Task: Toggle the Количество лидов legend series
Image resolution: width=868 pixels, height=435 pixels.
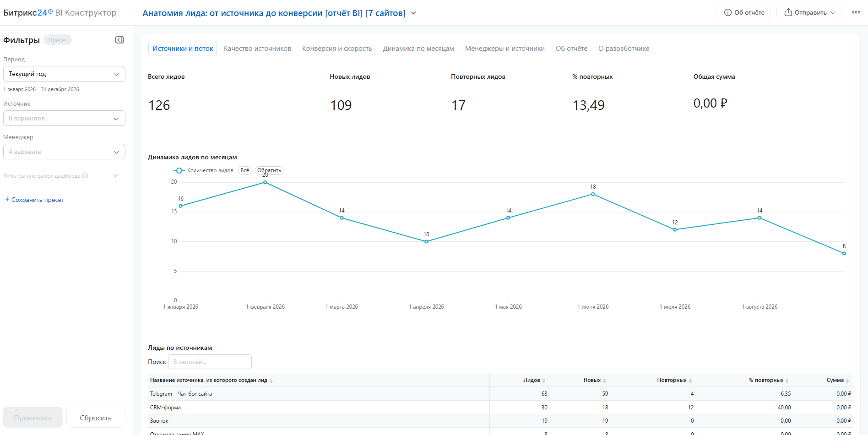Action: pyautogui.click(x=204, y=170)
